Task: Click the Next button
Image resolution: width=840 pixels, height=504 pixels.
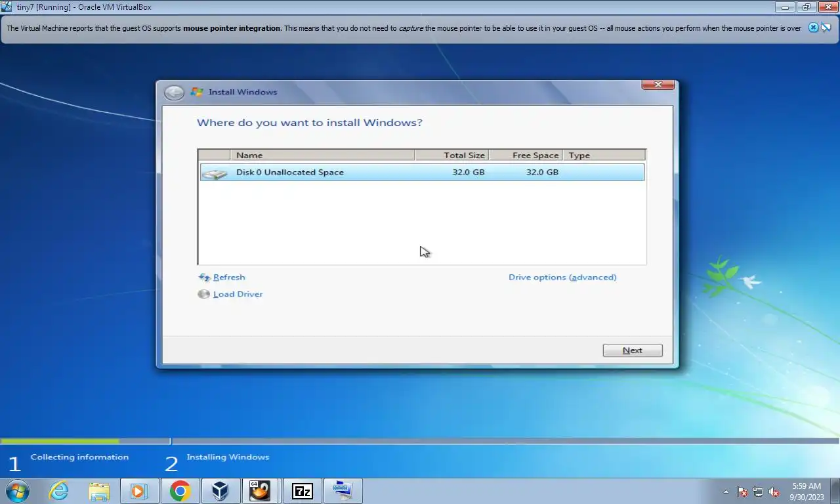Action: click(x=633, y=350)
